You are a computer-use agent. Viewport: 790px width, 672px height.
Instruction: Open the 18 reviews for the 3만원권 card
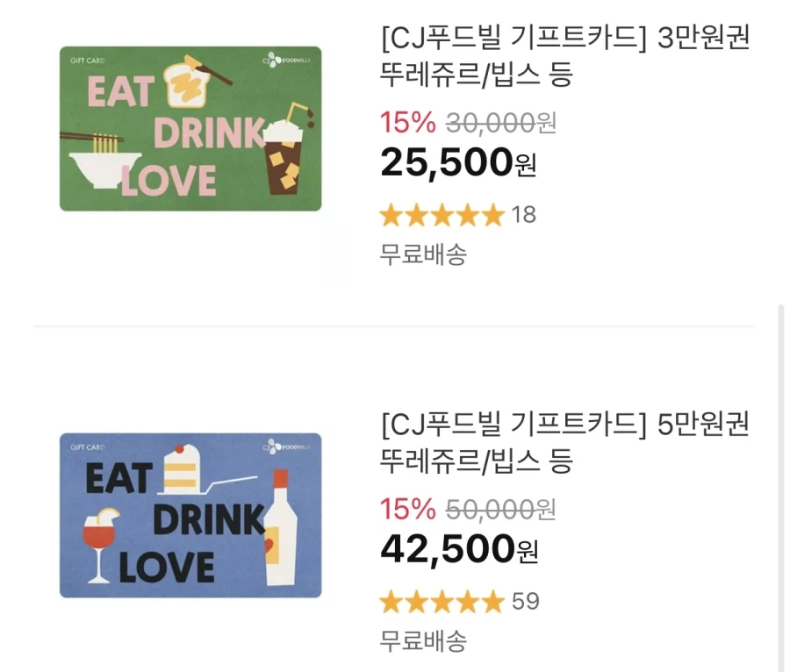(522, 214)
